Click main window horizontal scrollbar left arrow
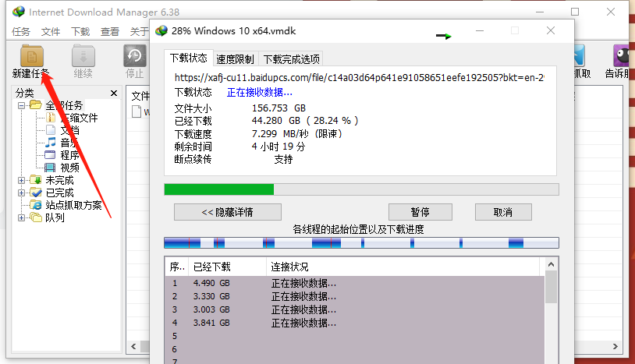 click(133, 347)
